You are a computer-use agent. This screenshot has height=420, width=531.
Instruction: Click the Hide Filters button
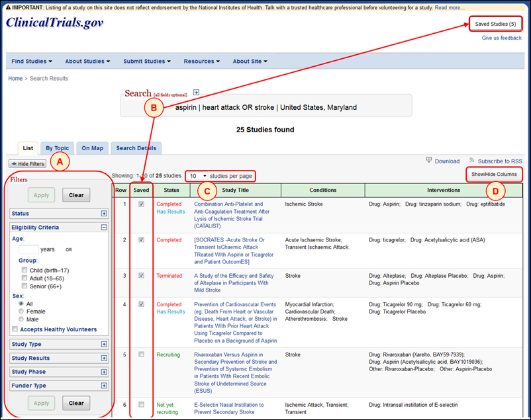click(27, 164)
